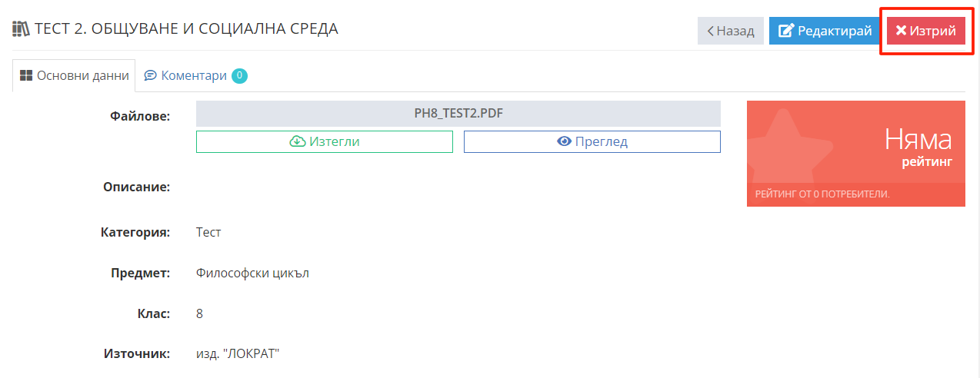Viewport: 980px width, 378px height.
Task: Edit the resource with Редактирай
Action: point(825,31)
